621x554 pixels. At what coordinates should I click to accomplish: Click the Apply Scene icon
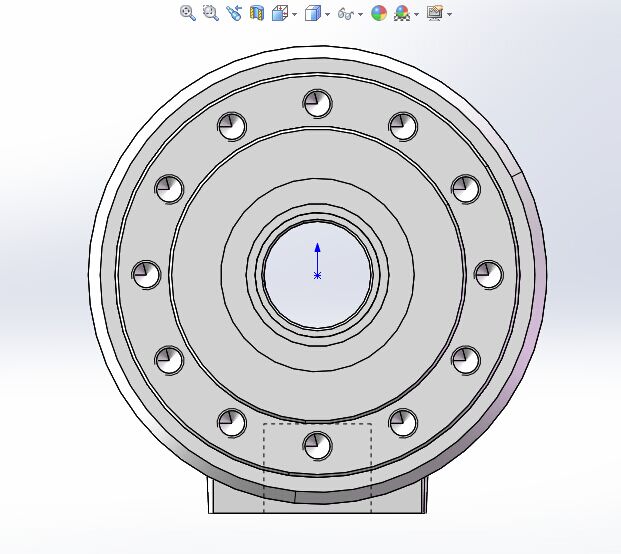click(x=402, y=13)
